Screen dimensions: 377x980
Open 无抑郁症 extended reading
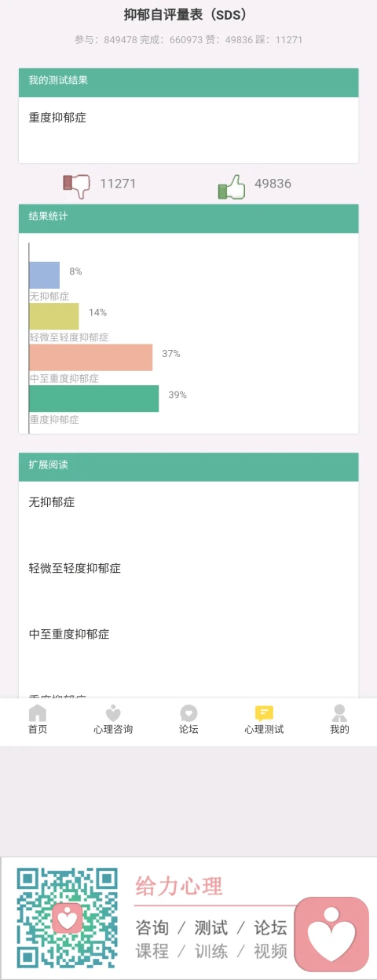tap(52, 502)
